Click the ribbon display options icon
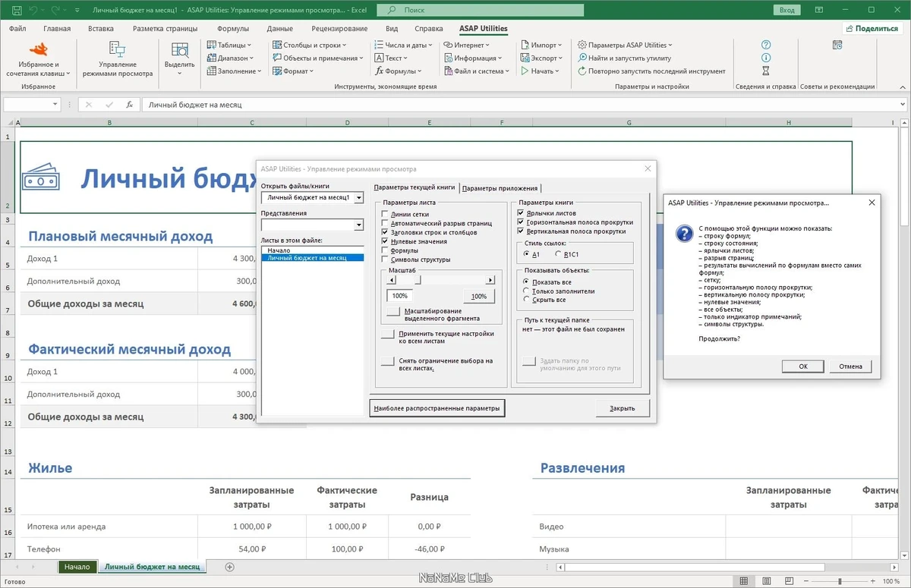Screen dimensions: 911x588 (x=818, y=11)
